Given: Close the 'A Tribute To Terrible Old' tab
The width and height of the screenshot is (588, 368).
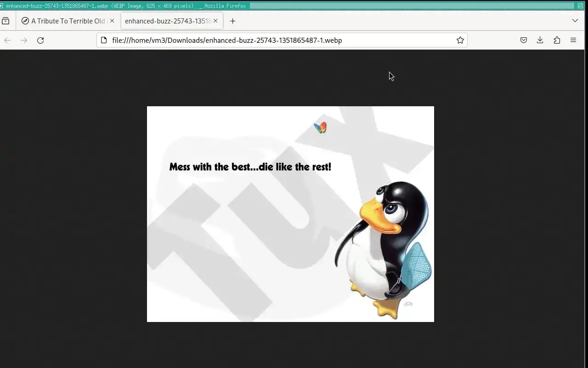Looking at the screenshot, I should (112, 21).
